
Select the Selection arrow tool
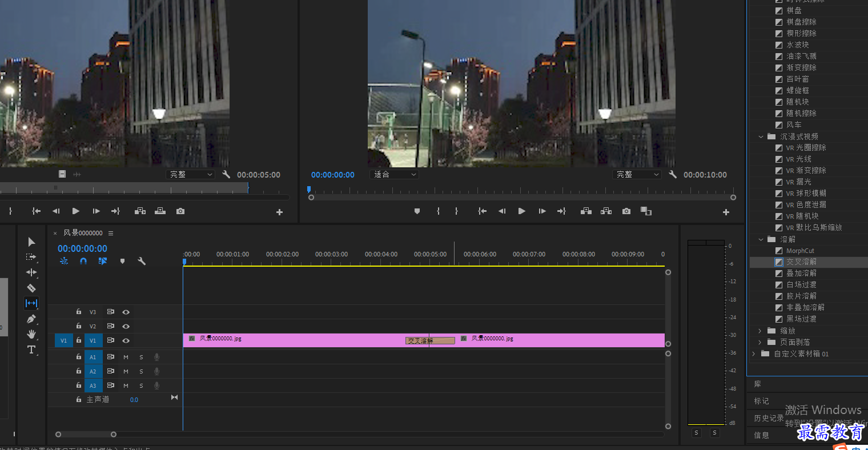31,242
